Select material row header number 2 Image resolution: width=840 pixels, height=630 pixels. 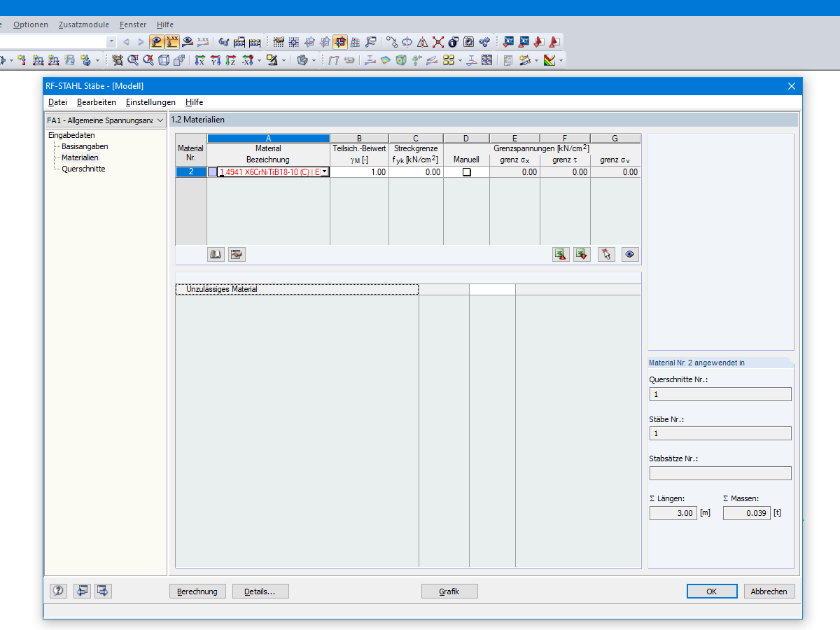[x=190, y=172]
